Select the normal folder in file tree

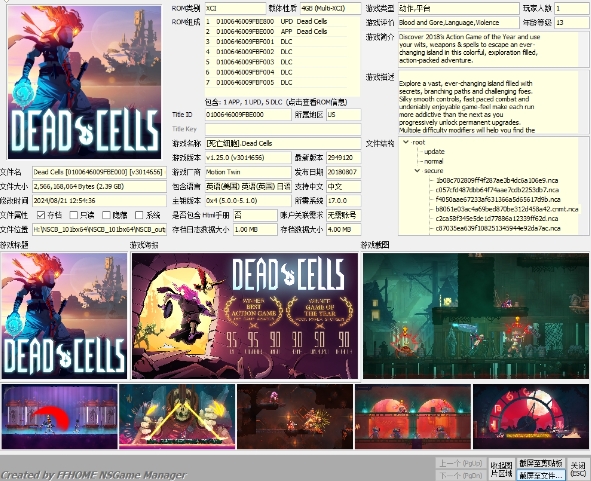coord(433,161)
